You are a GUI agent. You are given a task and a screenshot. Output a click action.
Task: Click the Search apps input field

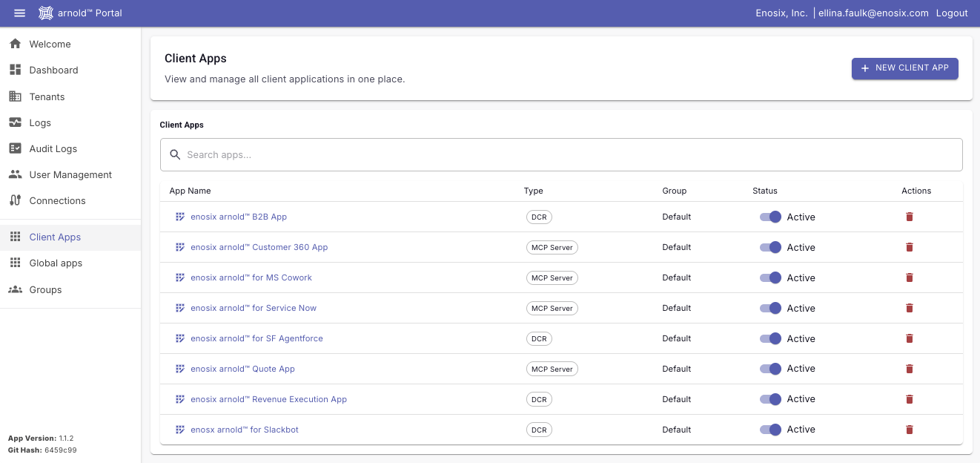coord(561,154)
